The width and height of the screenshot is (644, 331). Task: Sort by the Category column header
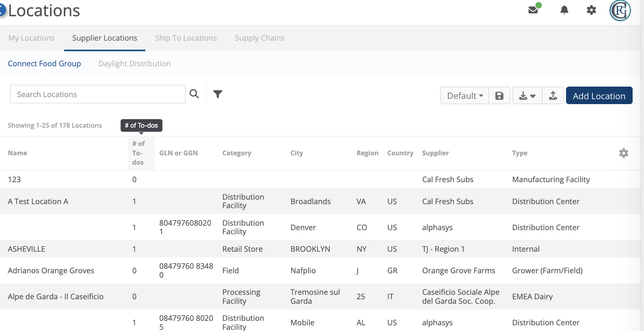click(237, 153)
